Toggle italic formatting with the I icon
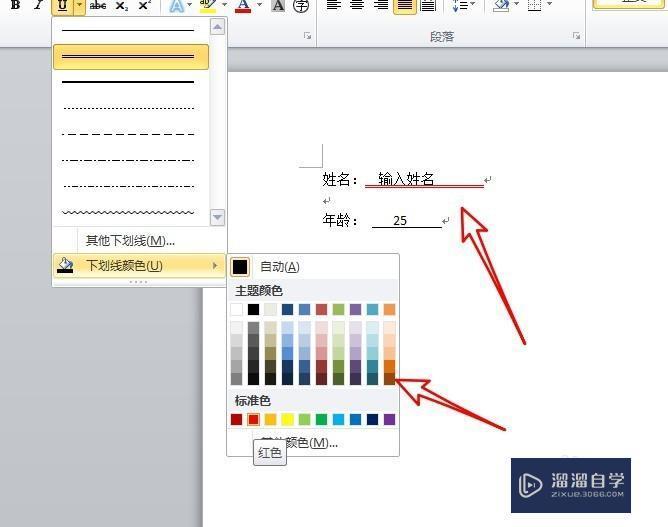Viewport: 668px width, 527px height. pyautogui.click(x=39, y=5)
